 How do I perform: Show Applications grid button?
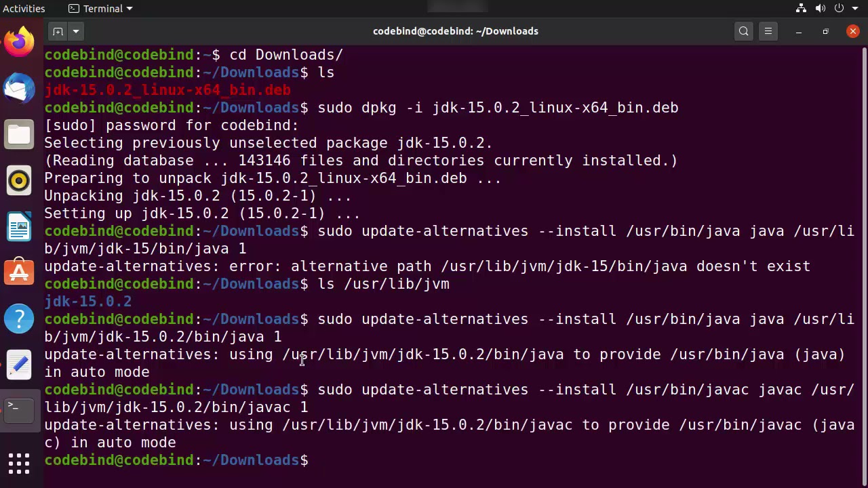pos(19,464)
